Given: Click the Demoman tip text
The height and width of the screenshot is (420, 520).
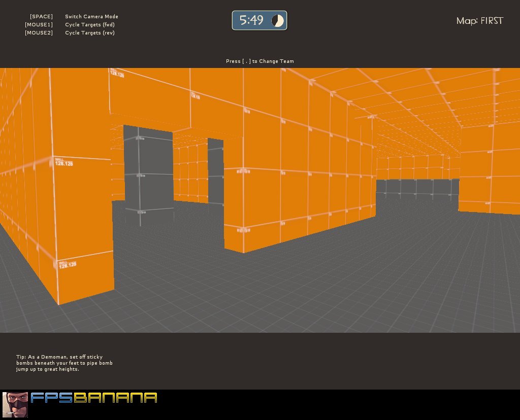Looking at the screenshot, I should click(64, 363).
